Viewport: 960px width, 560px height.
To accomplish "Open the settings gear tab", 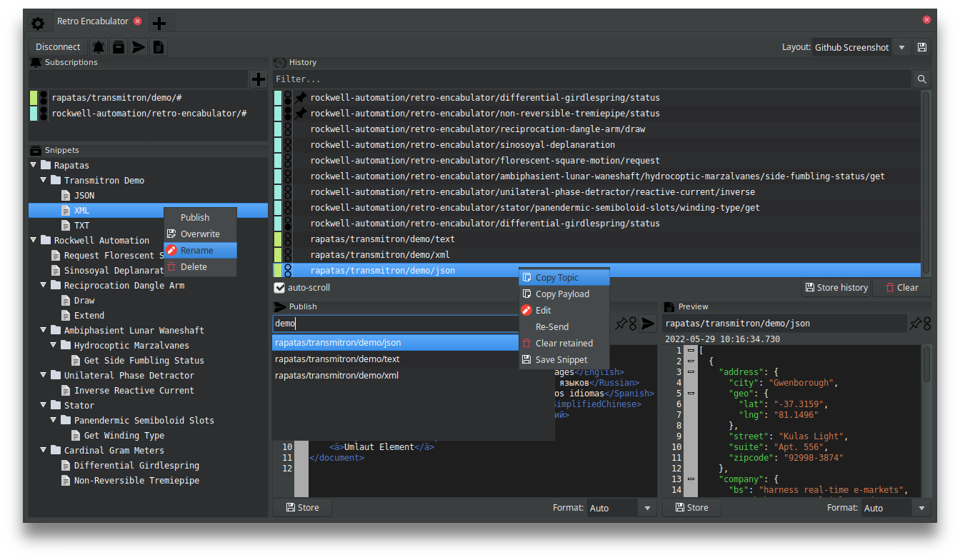I will [x=38, y=23].
